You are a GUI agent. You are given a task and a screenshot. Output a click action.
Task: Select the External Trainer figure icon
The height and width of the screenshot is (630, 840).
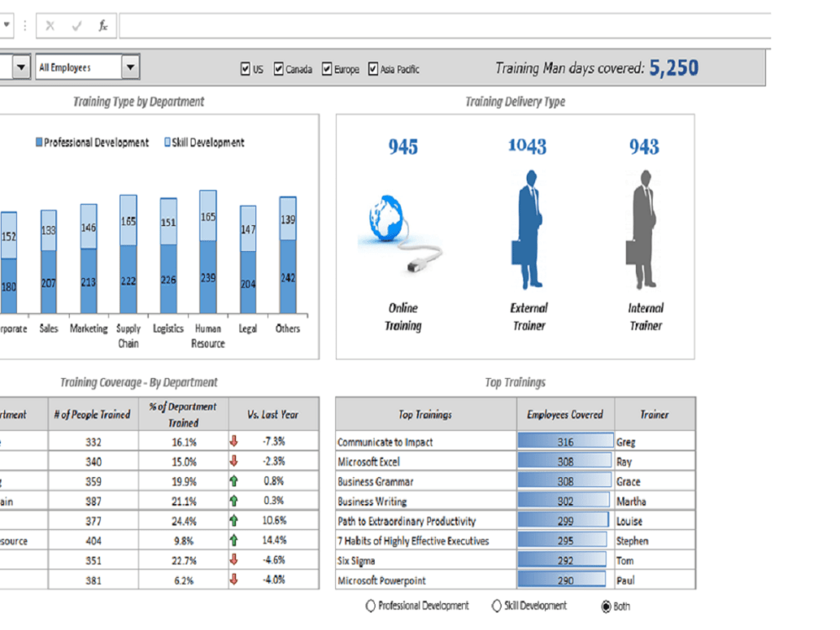(x=528, y=227)
